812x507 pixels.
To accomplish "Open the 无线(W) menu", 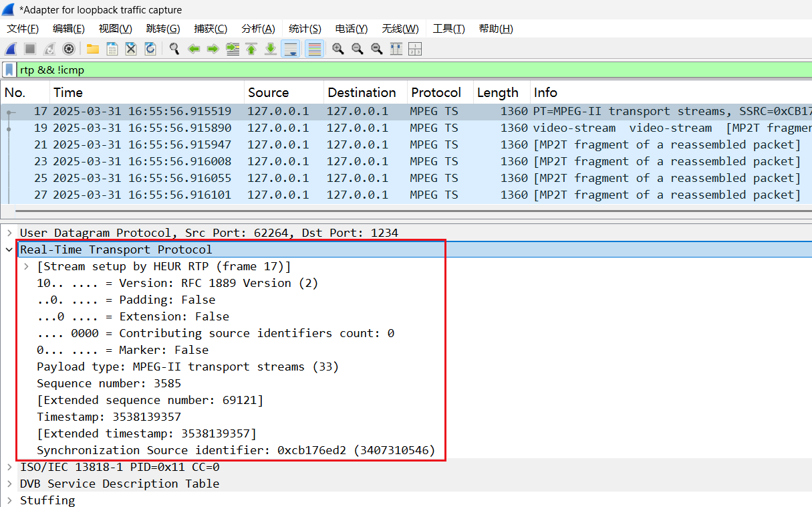I will click(400, 29).
